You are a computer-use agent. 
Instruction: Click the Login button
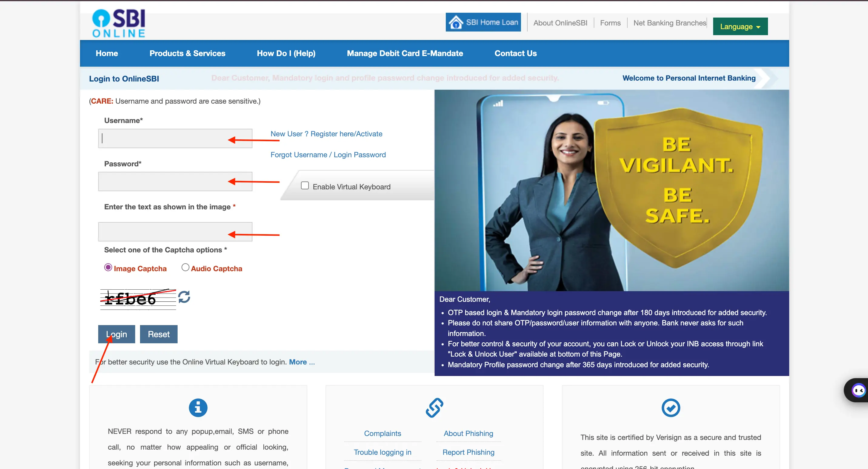click(x=117, y=334)
